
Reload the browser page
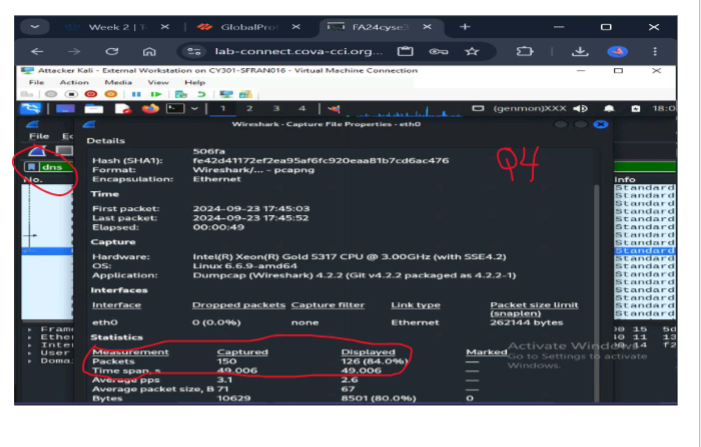click(112, 51)
